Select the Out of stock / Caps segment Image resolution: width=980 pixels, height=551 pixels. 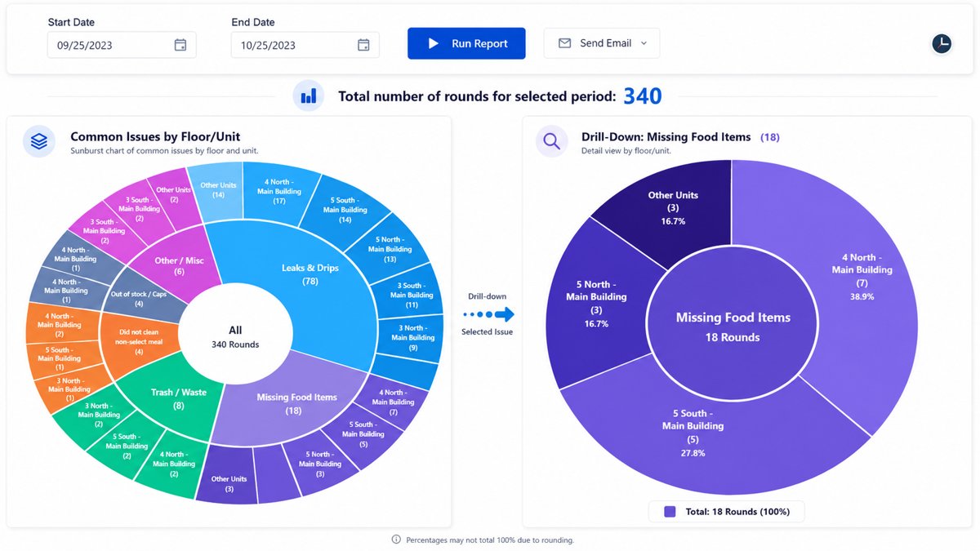click(139, 299)
